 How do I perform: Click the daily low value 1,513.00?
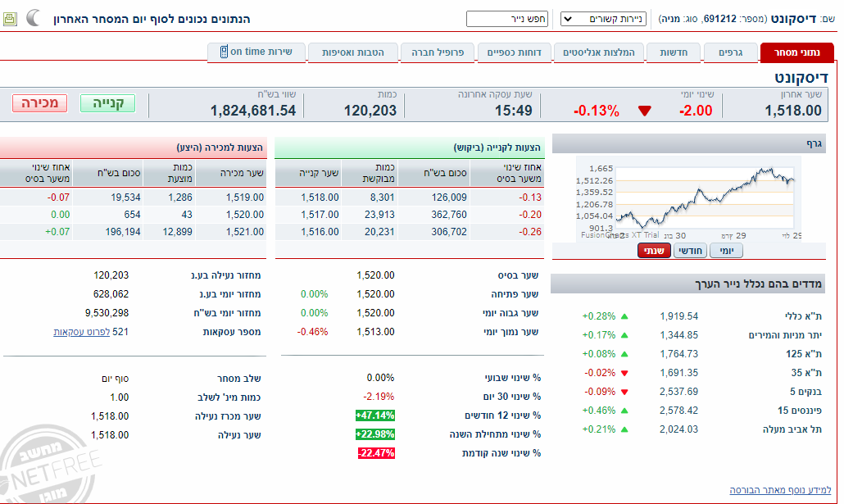click(376, 332)
